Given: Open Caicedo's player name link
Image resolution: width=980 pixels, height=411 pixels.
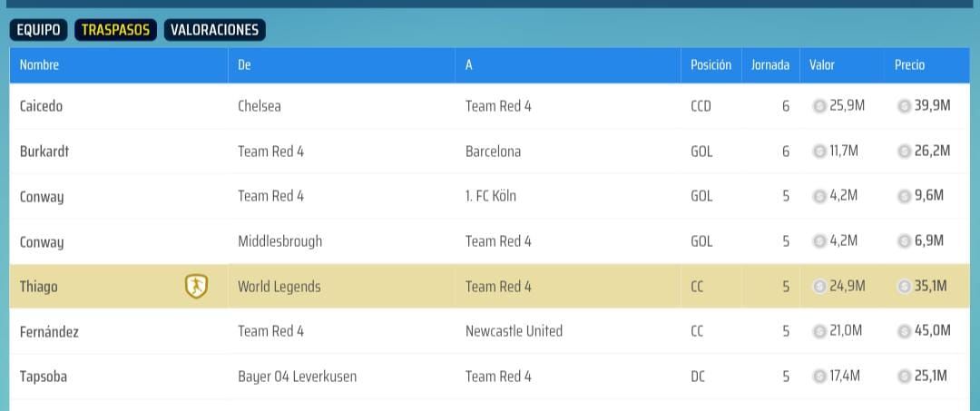Looking at the screenshot, I should [x=41, y=106].
